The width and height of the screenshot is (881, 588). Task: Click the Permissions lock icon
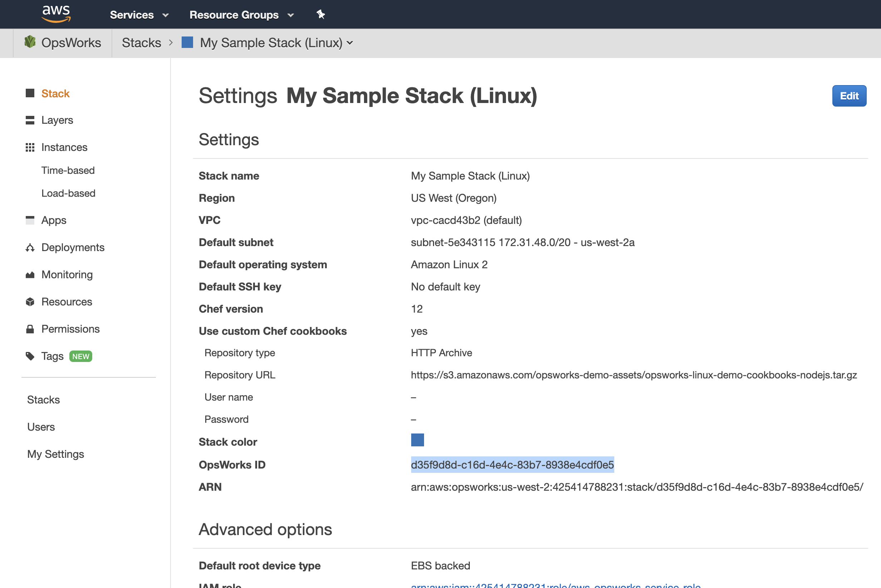click(x=30, y=329)
